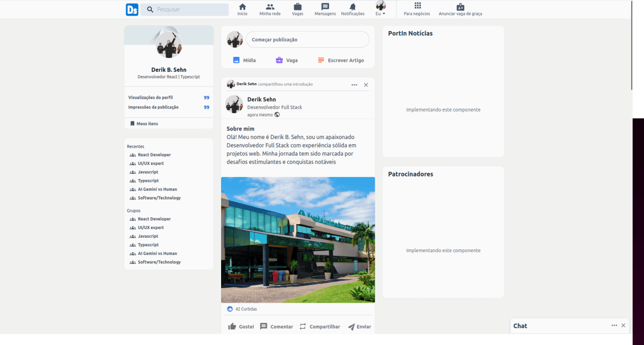Add Mídia image to publication
644x345 pixels.
coord(244,61)
